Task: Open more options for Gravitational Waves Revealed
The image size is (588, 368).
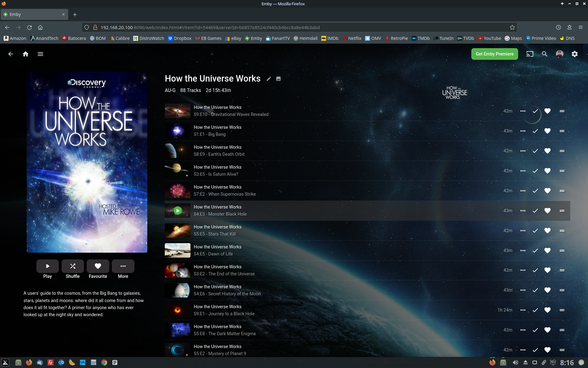Action: [x=523, y=111]
